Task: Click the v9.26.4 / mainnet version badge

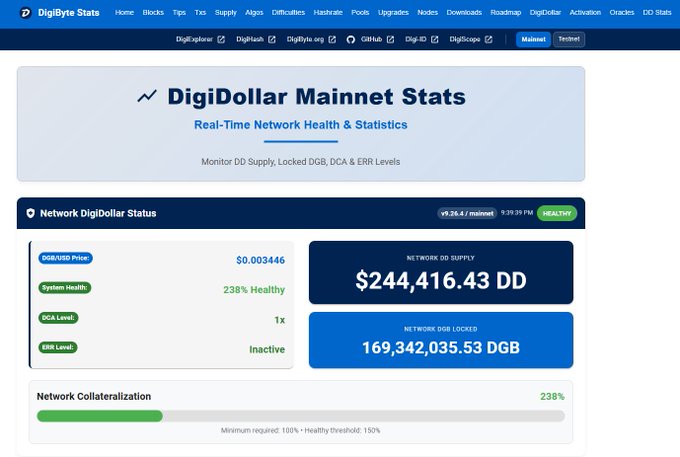Action: pos(467,213)
